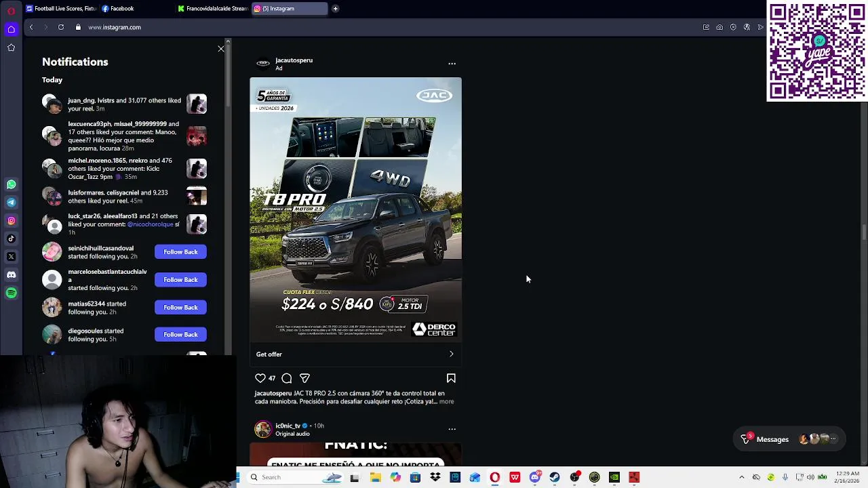
Task: Share the jacautosperu post via paper plane icon
Action: [304, 378]
